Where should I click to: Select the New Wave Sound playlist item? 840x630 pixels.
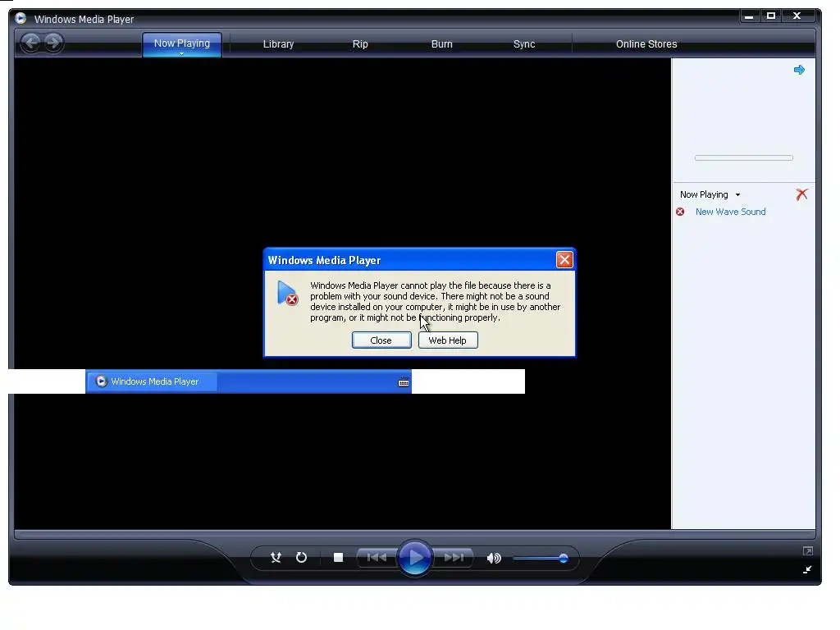pos(730,212)
